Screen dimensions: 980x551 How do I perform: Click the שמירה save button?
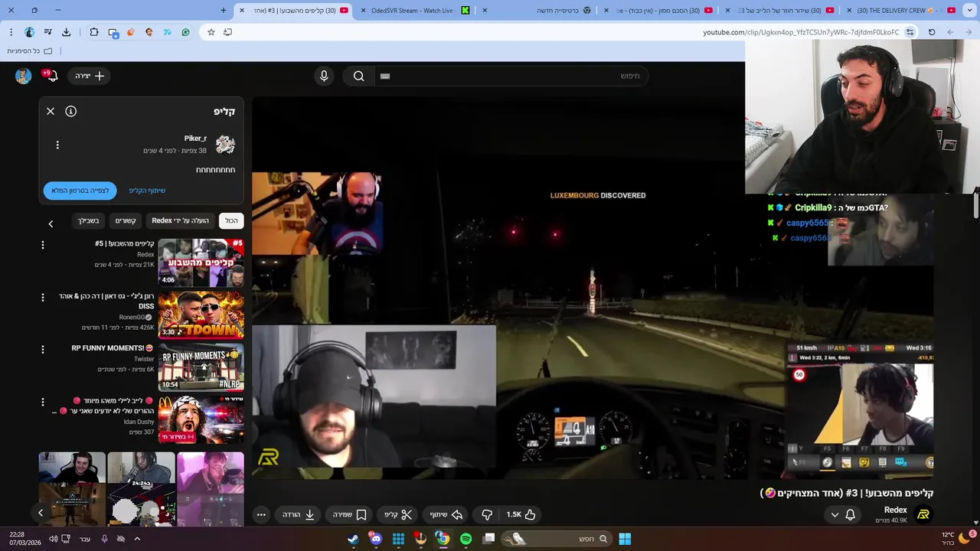350,514
